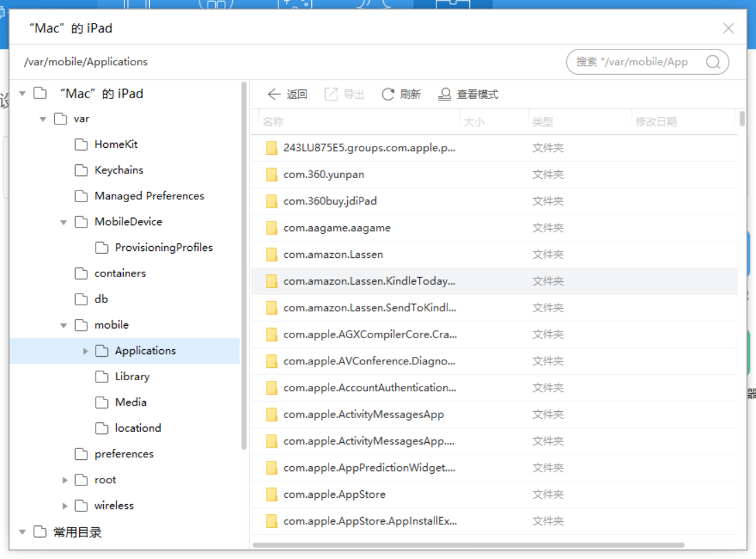Screen dimensions: 756x559
Task: Collapse the 常用目录 section arrow
Action: [22, 532]
